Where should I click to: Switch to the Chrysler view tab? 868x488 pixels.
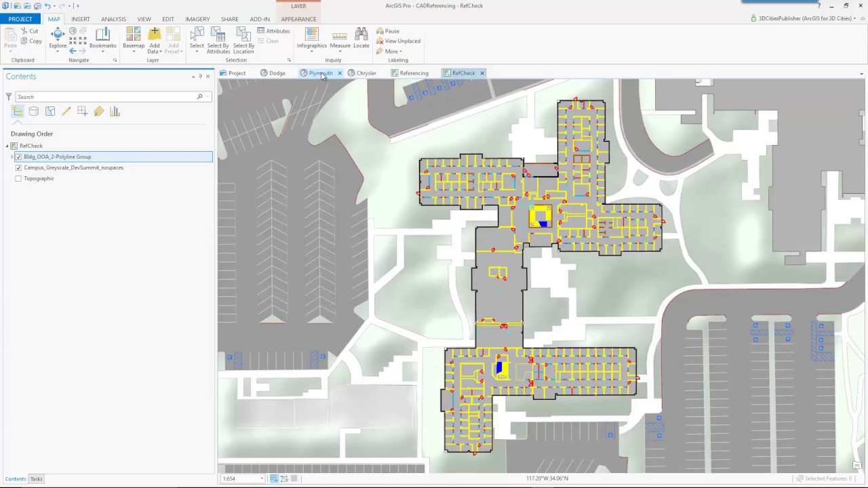[362, 73]
